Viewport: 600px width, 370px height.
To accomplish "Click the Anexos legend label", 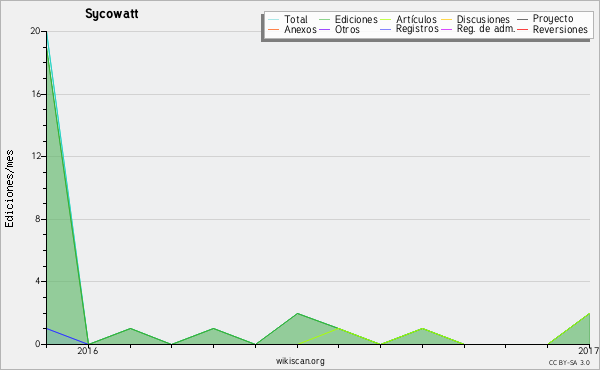I will point(300,29).
